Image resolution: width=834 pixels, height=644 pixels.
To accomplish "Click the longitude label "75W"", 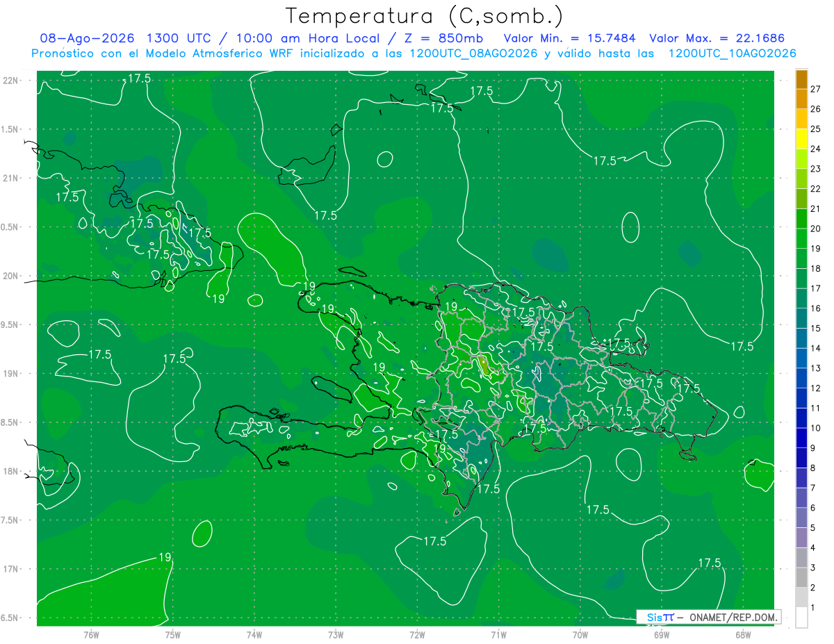I will coord(173,634).
